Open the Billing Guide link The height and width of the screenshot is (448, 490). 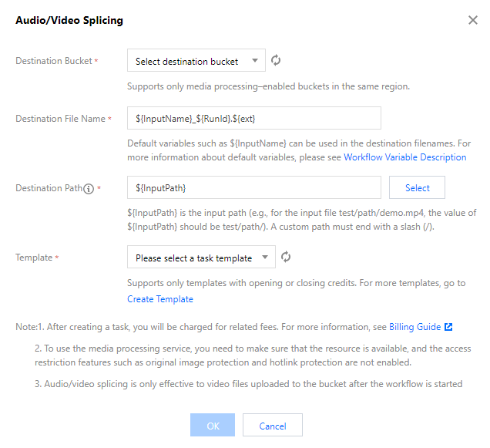(x=414, y=327)
